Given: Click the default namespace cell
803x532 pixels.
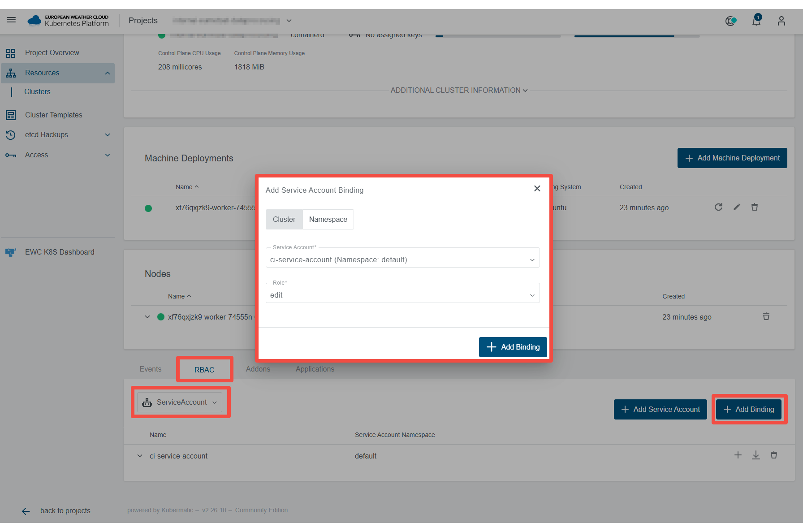Looking at the screenshot, I should pyautogui.click(x=366, y=456).
